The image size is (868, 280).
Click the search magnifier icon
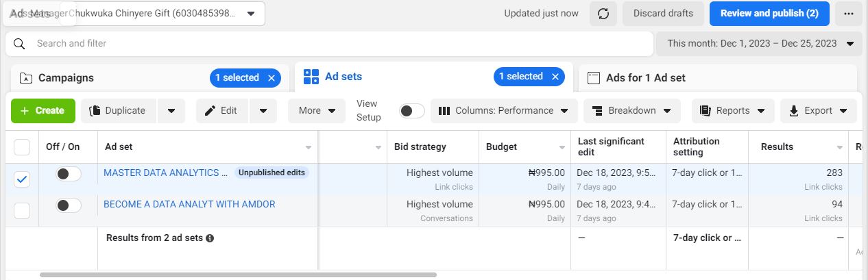click(x=19, y=44)
